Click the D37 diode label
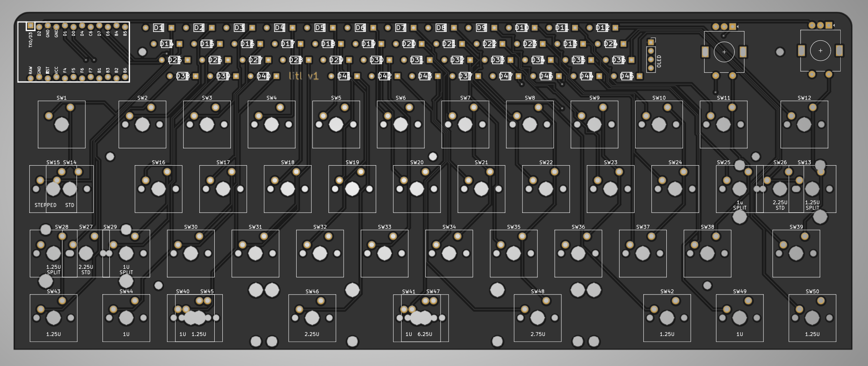Image resolution: width=868 pixels, height=366 pixels. click(465, 76)
